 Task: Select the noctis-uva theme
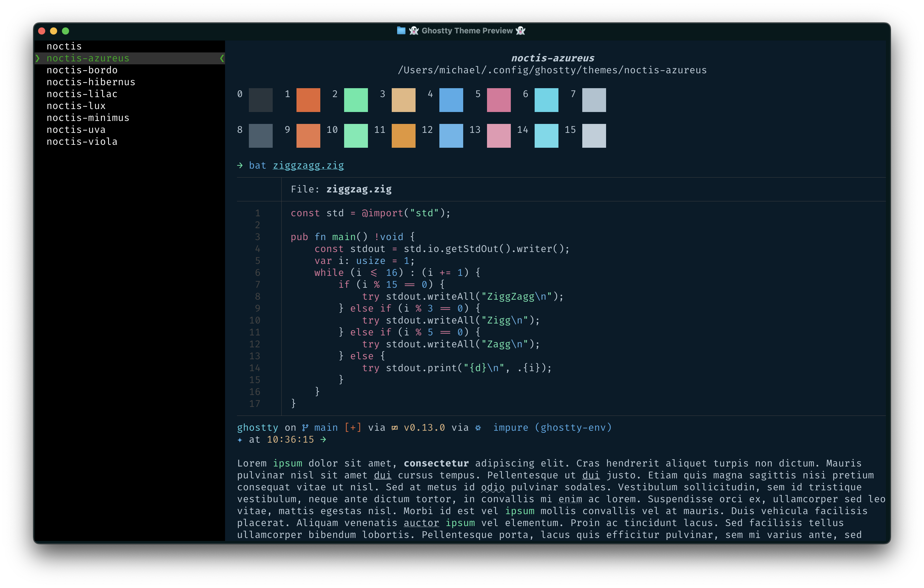click(x=76, y=130)
